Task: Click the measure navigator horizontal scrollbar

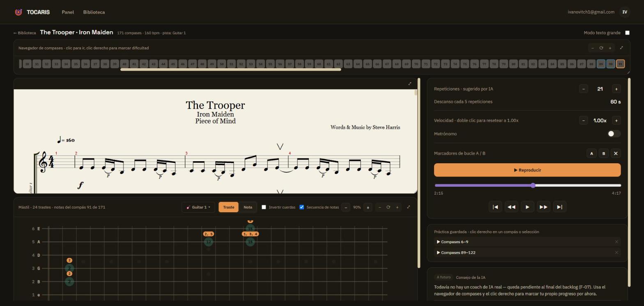Action: [230, 70]
